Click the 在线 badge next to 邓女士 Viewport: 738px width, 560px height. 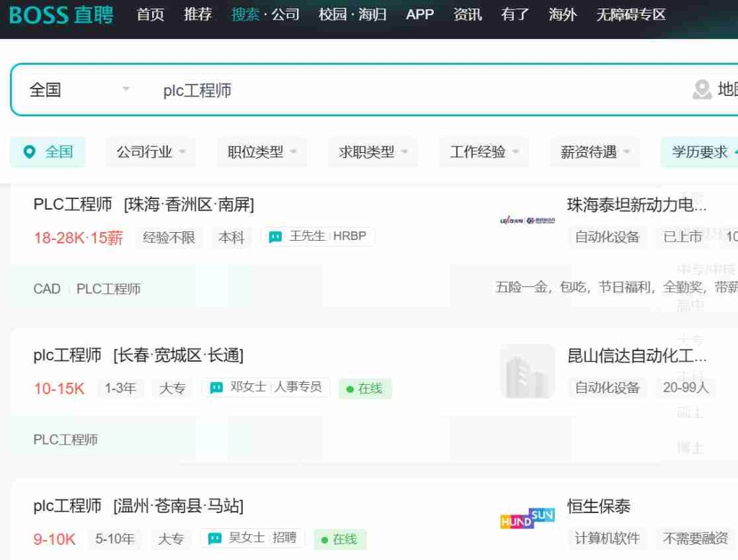(365, 388)
